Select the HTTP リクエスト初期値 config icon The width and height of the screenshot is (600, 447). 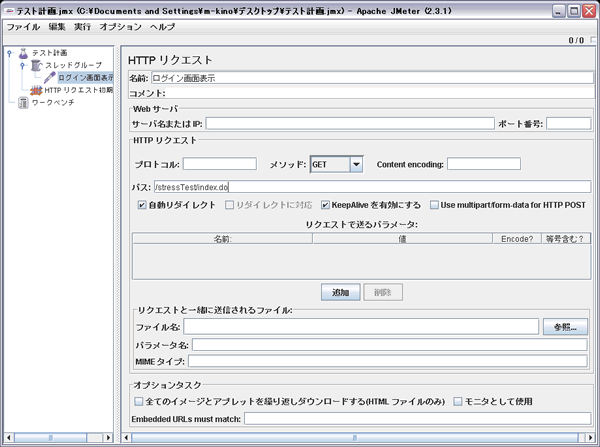[x=36, y=90]
